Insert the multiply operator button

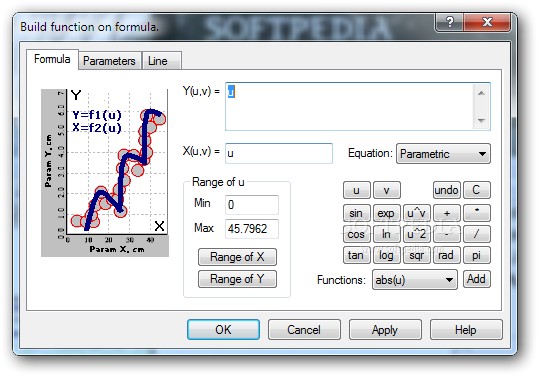(477, 213)
